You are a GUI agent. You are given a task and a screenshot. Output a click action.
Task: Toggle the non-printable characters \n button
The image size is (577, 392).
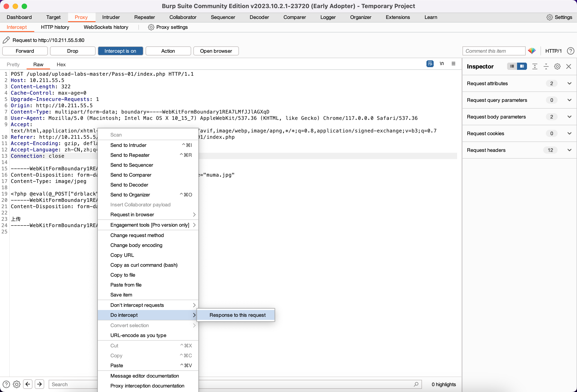[442, 64]
